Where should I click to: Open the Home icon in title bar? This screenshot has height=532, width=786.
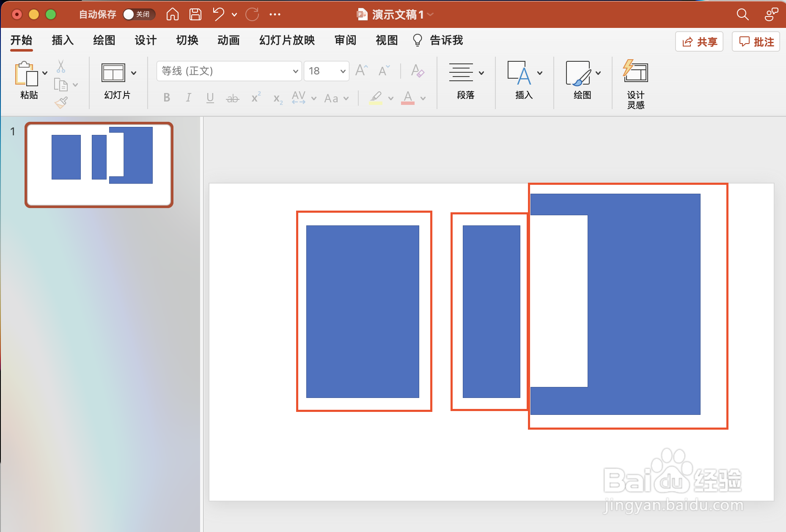173,14
